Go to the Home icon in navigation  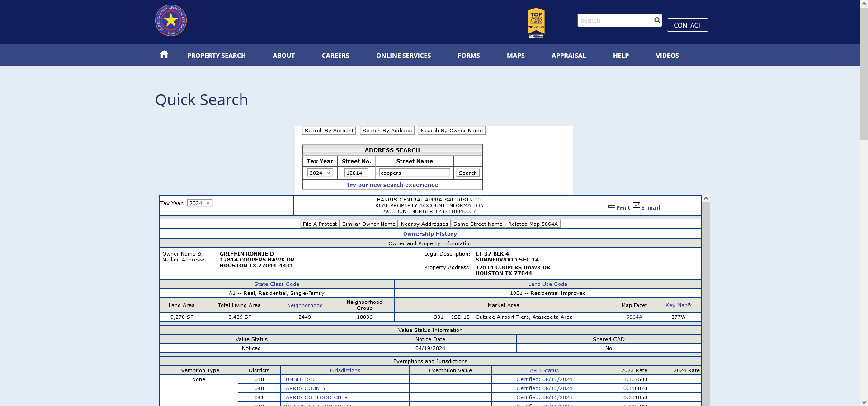tap(164, 55)
